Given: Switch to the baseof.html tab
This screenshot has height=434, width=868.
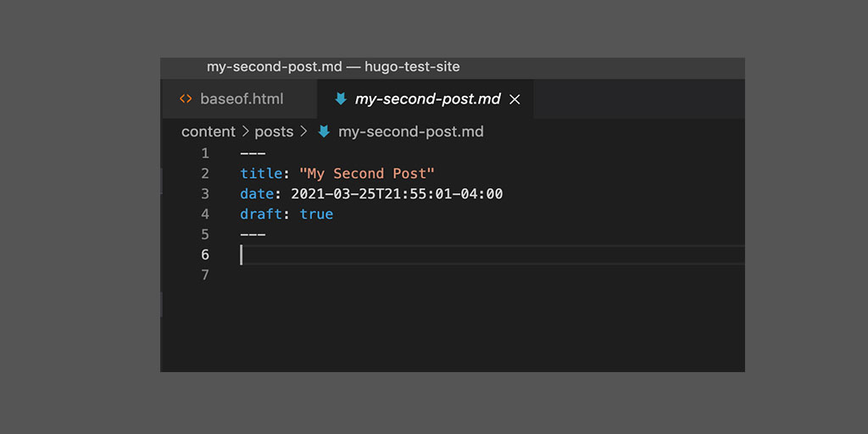Looking at the screenshot, I should [242, 99].
